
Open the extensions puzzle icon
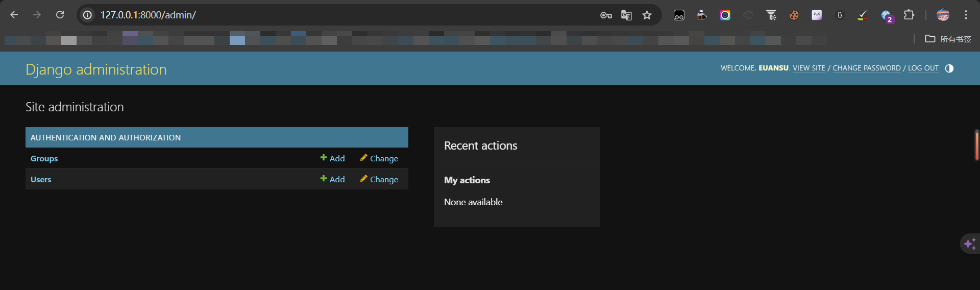tap(909, 15)
